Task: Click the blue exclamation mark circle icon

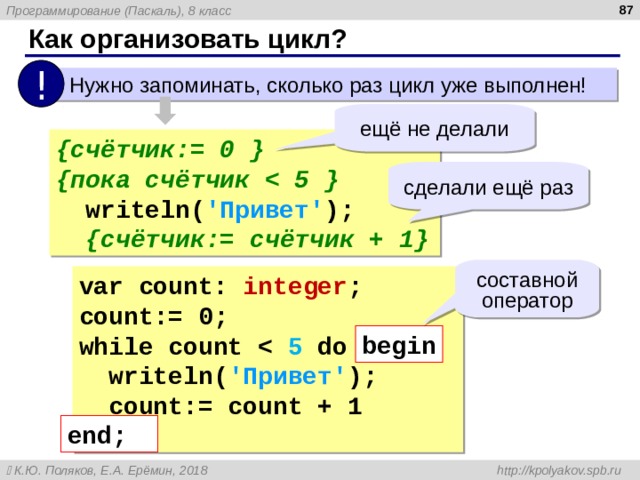Action: 41,84
